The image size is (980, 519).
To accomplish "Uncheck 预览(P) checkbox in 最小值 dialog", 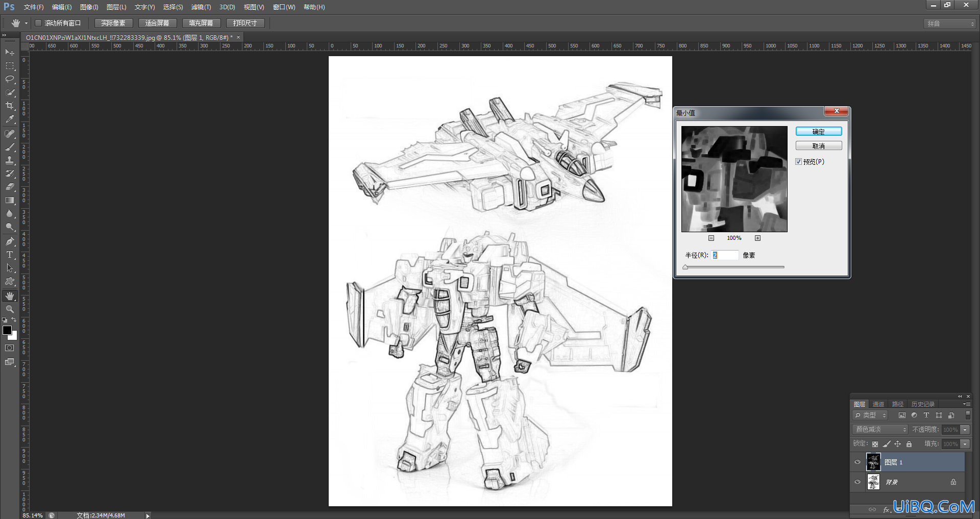I will pos(799,162).
